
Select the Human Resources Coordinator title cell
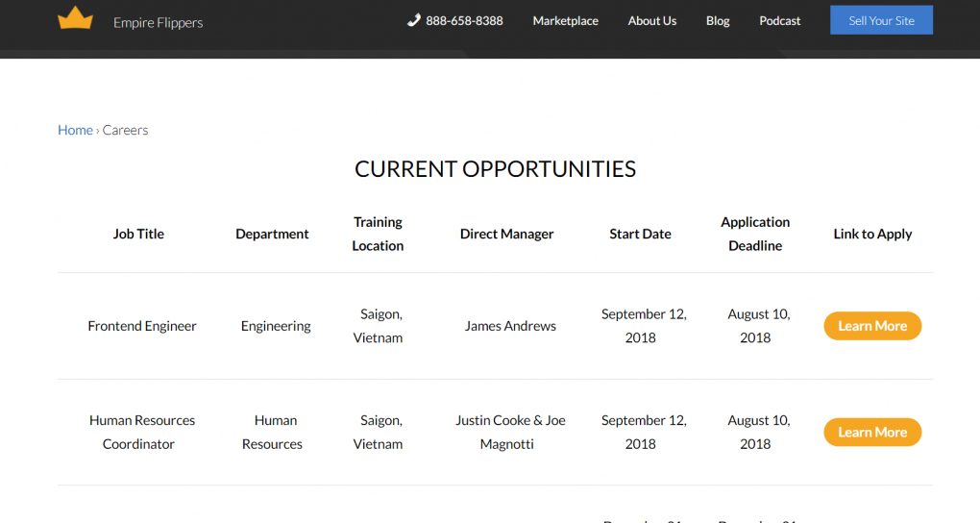pyautogui.click(x=142, y=432)
